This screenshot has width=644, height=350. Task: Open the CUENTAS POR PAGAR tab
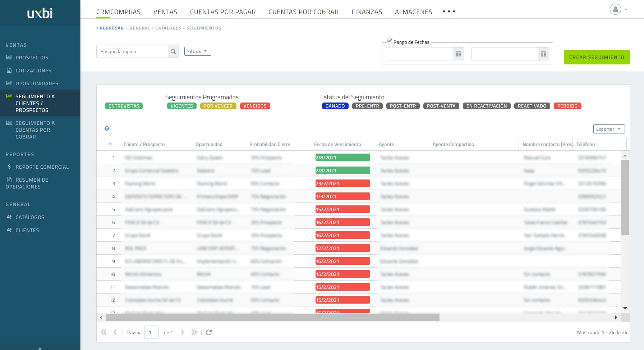(x=223, y=12)
